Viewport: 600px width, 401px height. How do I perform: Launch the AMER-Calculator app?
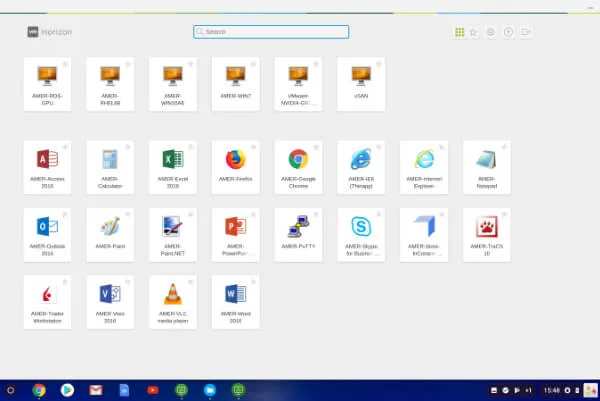tap(110, 167)
